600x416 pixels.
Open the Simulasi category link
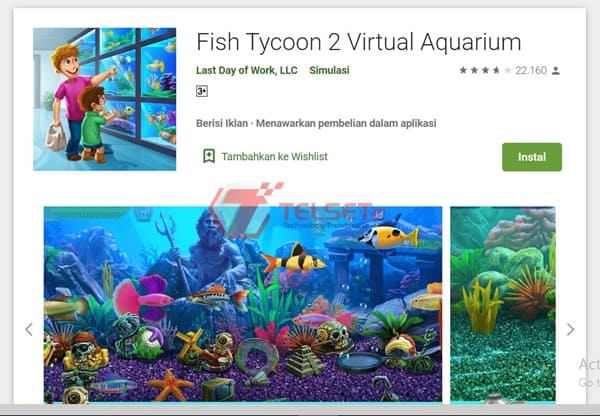[329, 70]
